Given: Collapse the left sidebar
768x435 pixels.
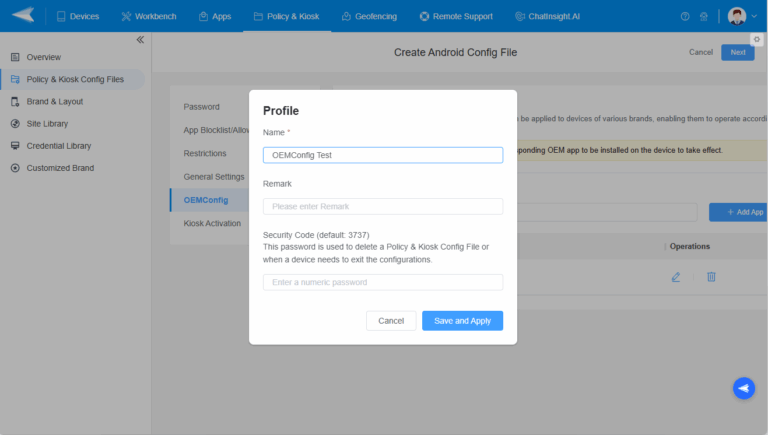Looking at the screenshot, I should (140, 40).
